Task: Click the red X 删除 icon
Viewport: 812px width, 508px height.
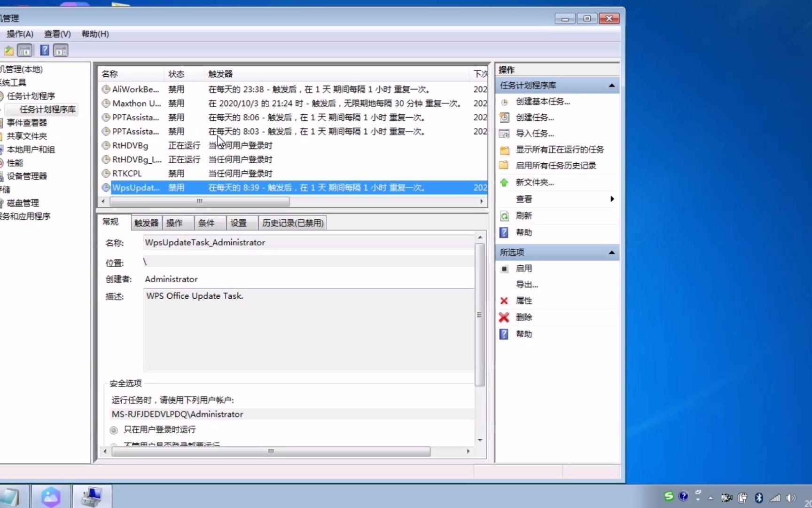Action: pos(504,317)
